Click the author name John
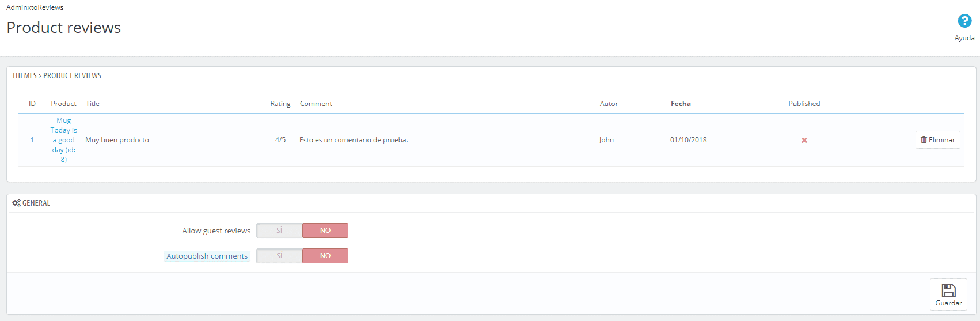The width and height of the screenshot is (980, 321). tap(606, 140)
